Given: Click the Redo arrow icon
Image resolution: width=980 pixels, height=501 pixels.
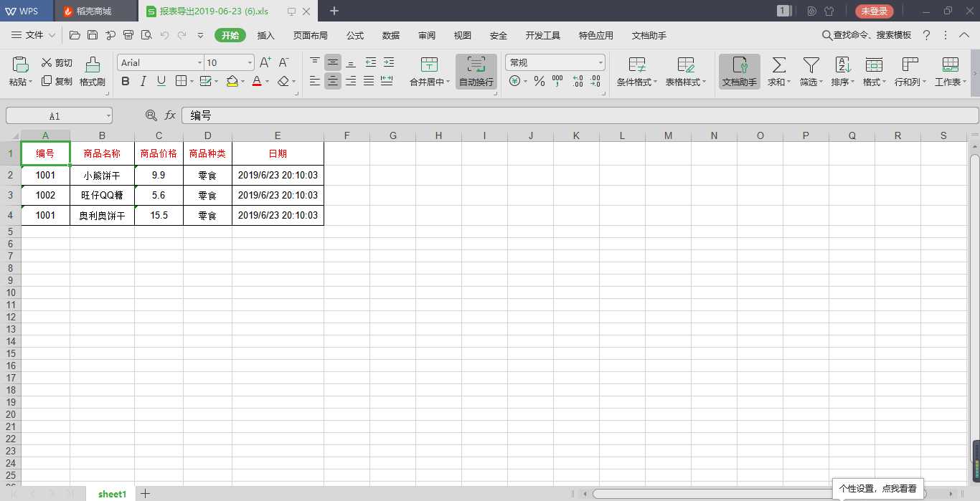Looking at the screenshot, I should [x=182, y=35].
